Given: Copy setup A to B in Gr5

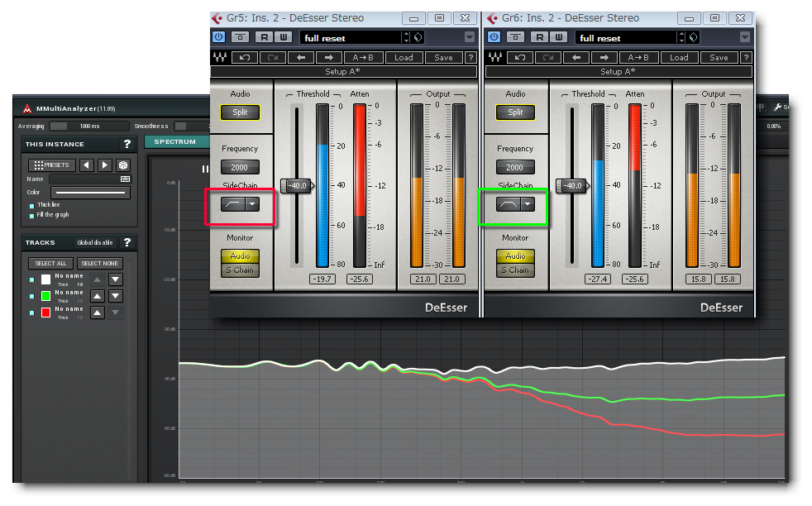Looking at the screenshot, I should click(x=363, y=58).
